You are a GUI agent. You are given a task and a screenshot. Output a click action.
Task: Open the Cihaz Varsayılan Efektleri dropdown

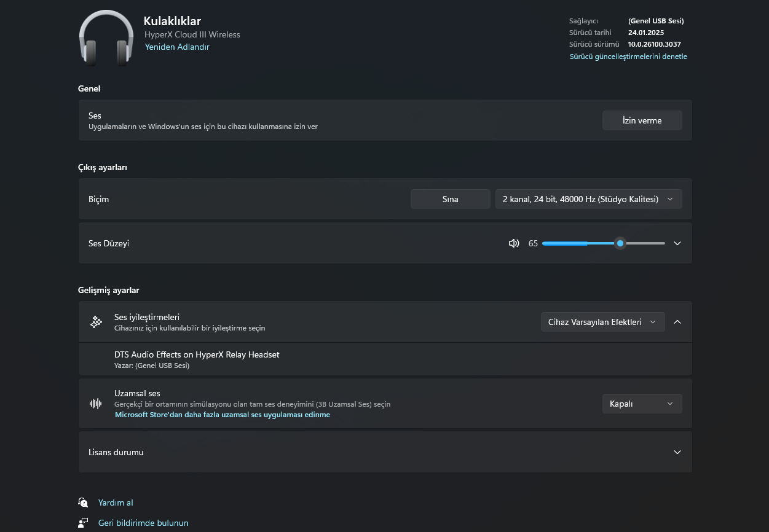(602, 322)
